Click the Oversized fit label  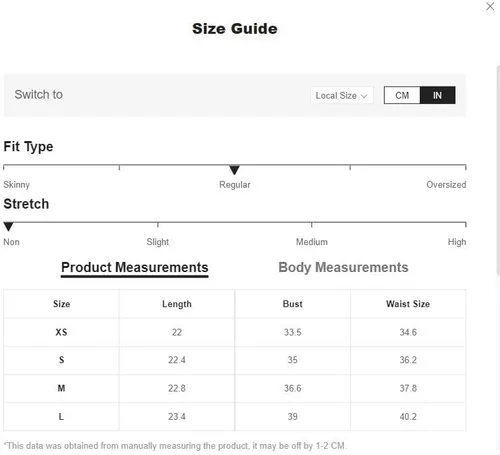coord(446,184)
